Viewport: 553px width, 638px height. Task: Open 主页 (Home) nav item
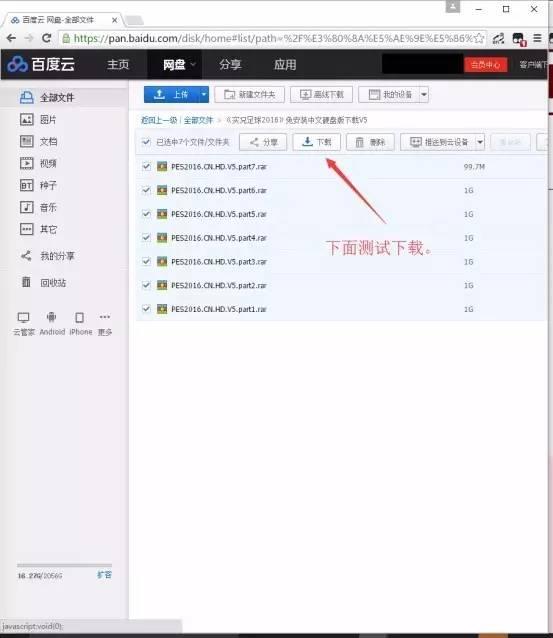click(118, 64)
